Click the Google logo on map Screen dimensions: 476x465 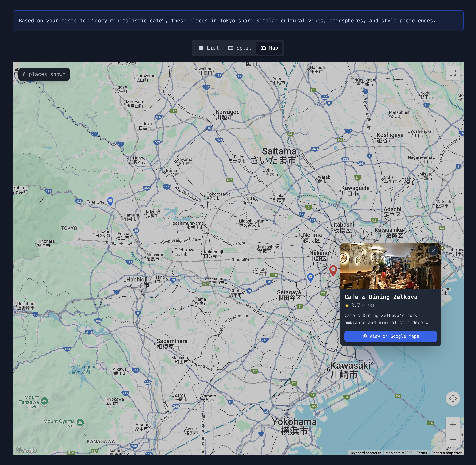click(x=26, y=450)
